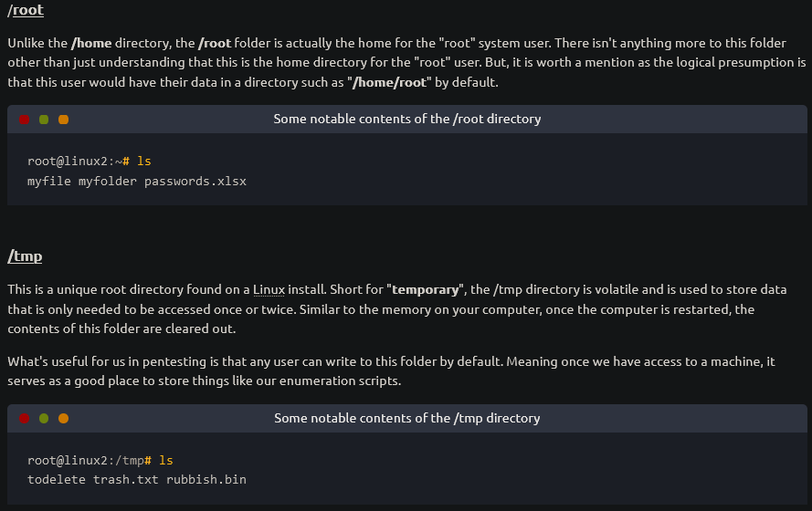Screen dimensions: 812x511
Task: Click the /root directory terminal title bar
Action: (x=407, y=119)
